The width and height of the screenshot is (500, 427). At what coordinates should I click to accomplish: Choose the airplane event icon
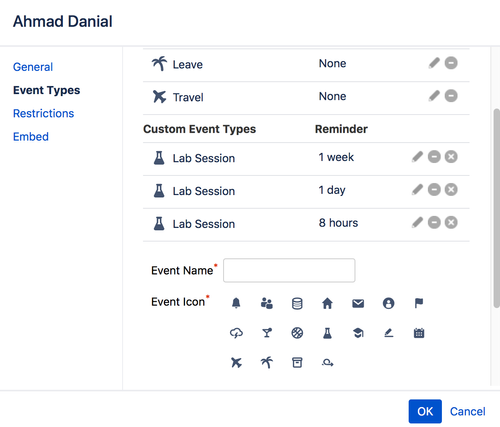pos(236,362)
